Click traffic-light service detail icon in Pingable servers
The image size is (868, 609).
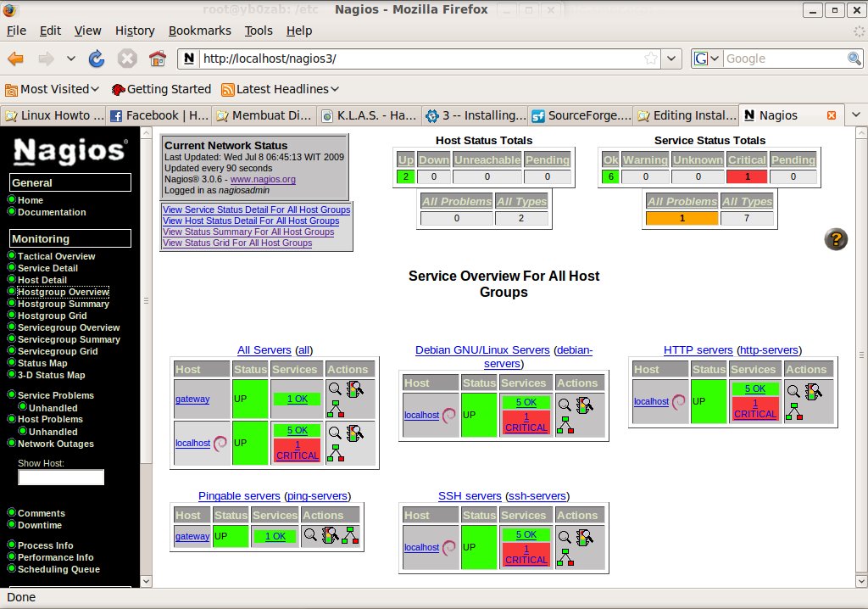(331, 535)
